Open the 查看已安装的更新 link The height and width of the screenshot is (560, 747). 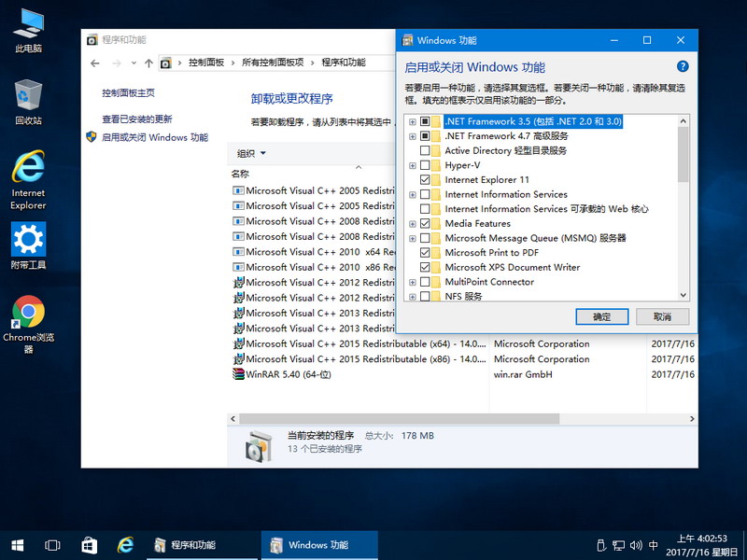(x=137, y=119)
